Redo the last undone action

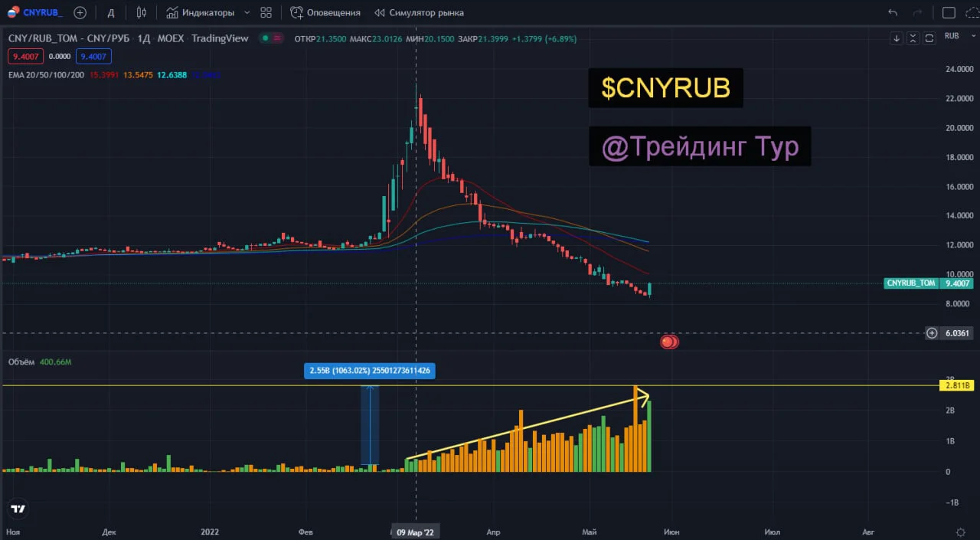coord(916,12)
